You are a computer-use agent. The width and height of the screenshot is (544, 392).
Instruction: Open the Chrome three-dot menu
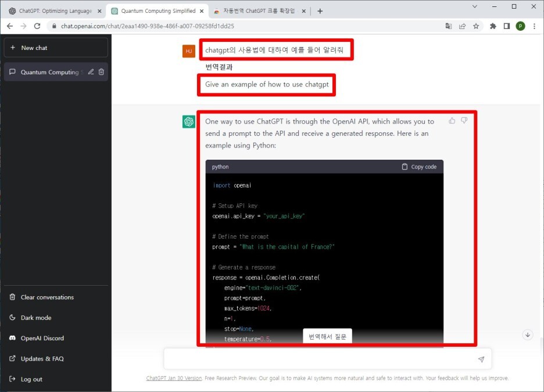pyautogui.click(x=534, y=26)
